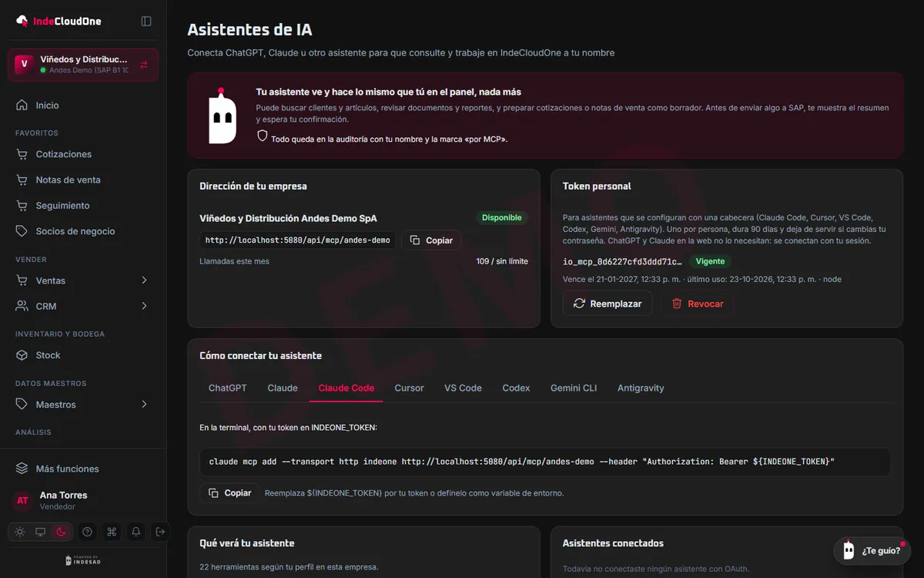The height and width of the screenshot is (578, 924).
Task: Click the io_mcp token value
Action: (622, 261)
